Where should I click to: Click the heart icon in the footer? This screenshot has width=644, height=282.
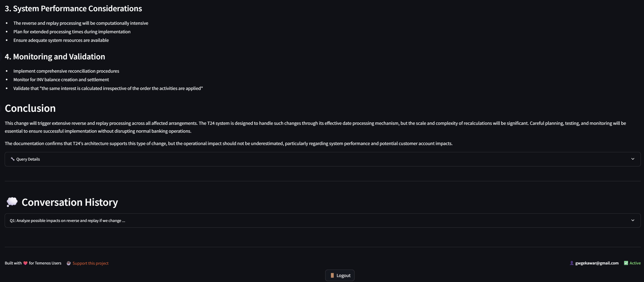[25, 263]
